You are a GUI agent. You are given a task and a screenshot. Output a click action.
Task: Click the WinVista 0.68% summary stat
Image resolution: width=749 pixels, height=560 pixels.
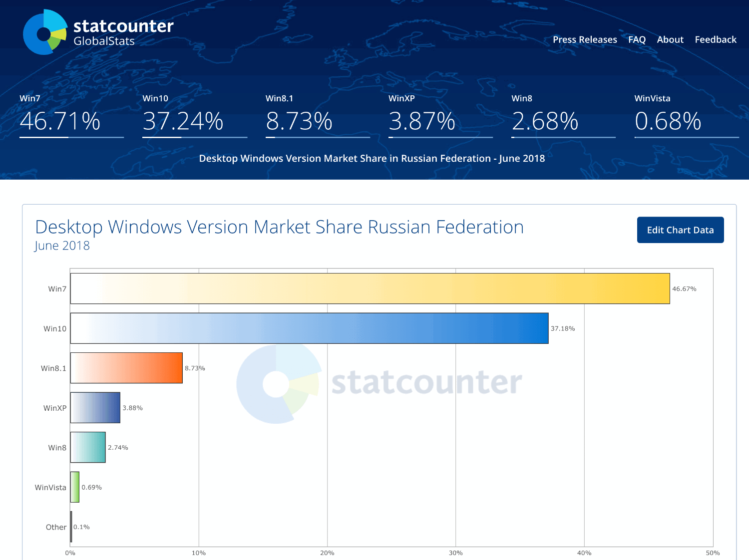(x=668, y=120)
